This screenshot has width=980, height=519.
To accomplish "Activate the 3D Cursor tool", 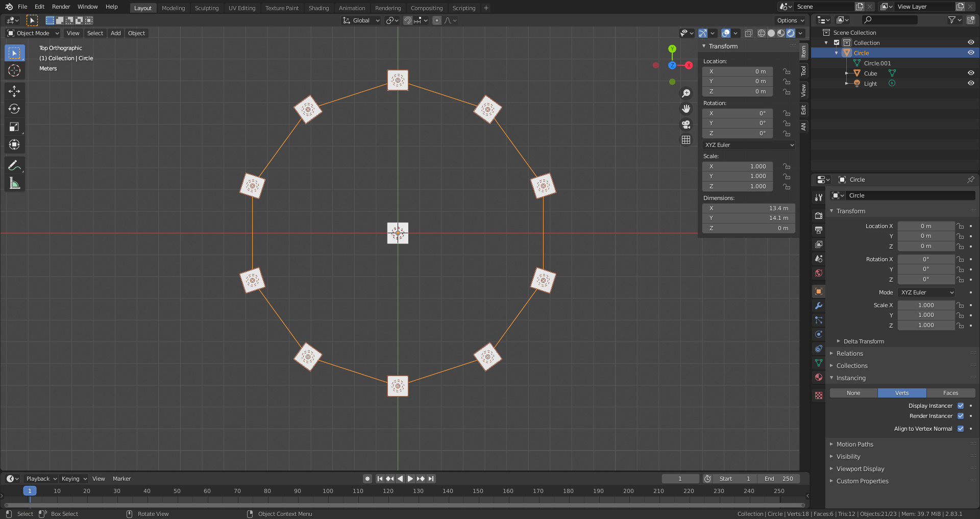I will pyautogui.click(x=15, y=70).
